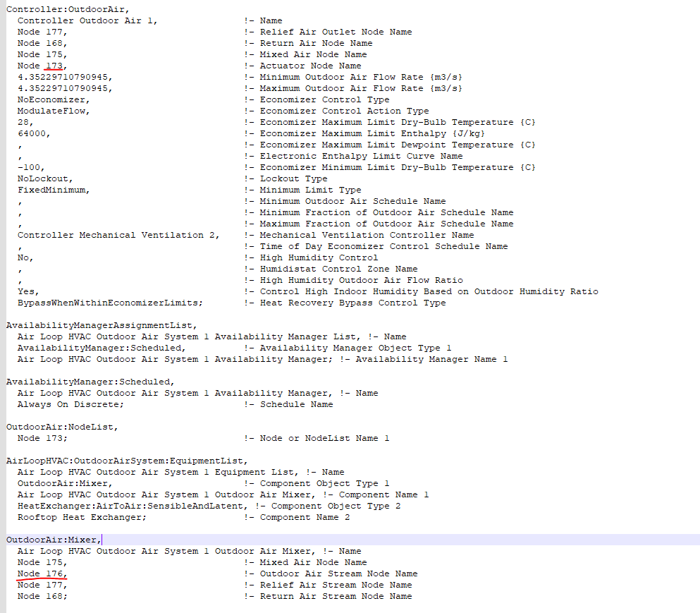Select the value "BypassWhenWithinEconomizerLimits;"
This screenshot has width=700, height=613.
pyautogui.click(x=110, y=303)
